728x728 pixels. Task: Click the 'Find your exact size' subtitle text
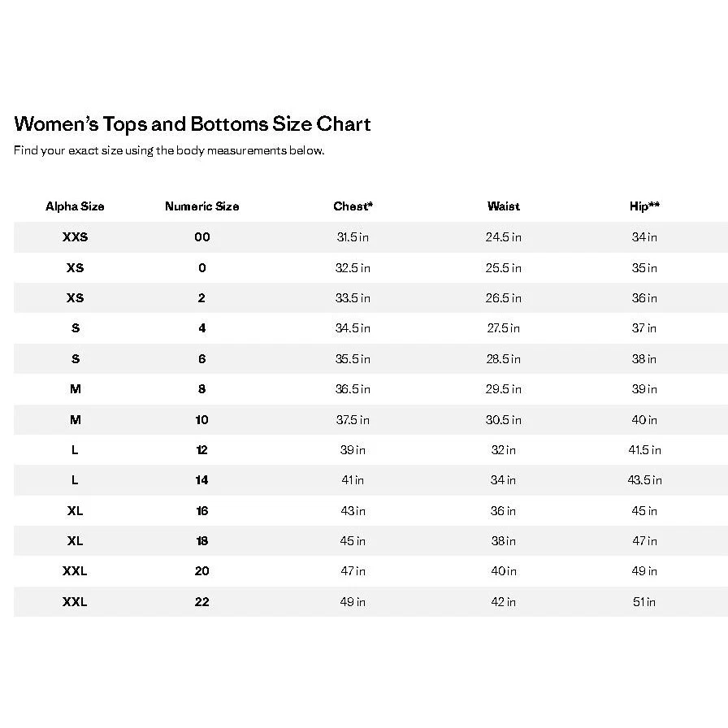169,150
